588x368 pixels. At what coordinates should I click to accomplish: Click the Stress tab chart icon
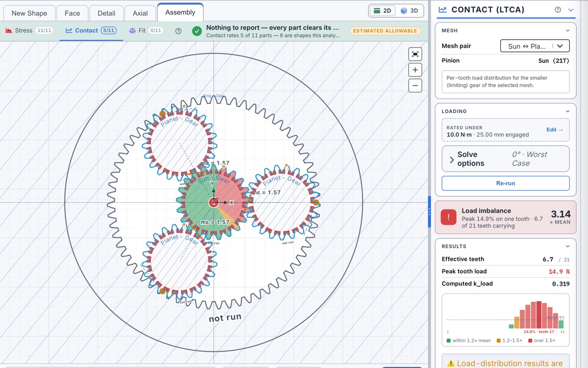(9, 30)
